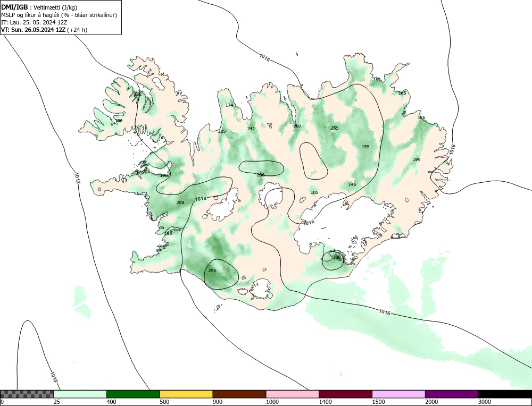This screenshot has width=532, height=406.
Task: Click the 165 value on the map
Action: [402, 93]
